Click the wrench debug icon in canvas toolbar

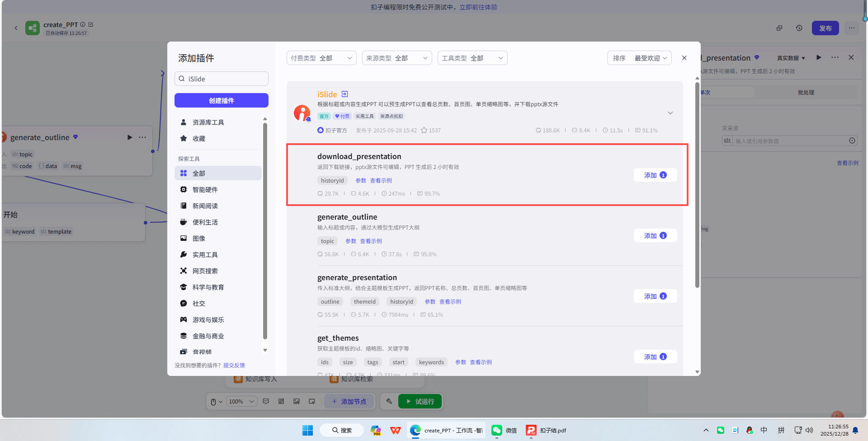point(389,401)
